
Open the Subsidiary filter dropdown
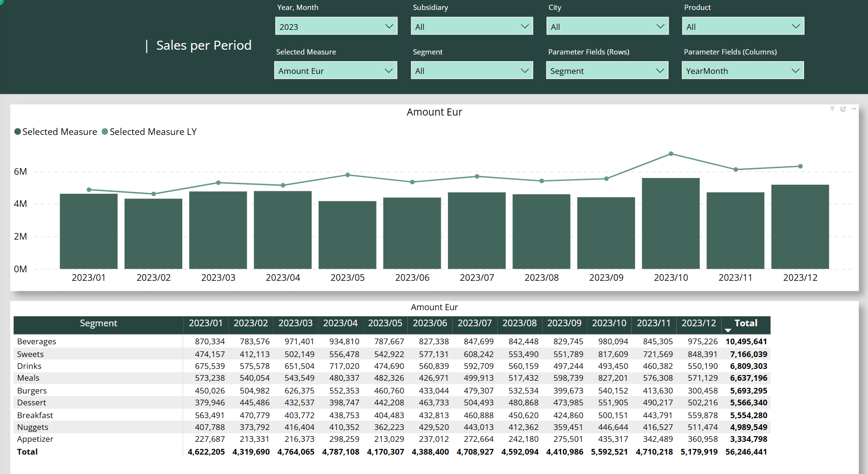point(472,27)
